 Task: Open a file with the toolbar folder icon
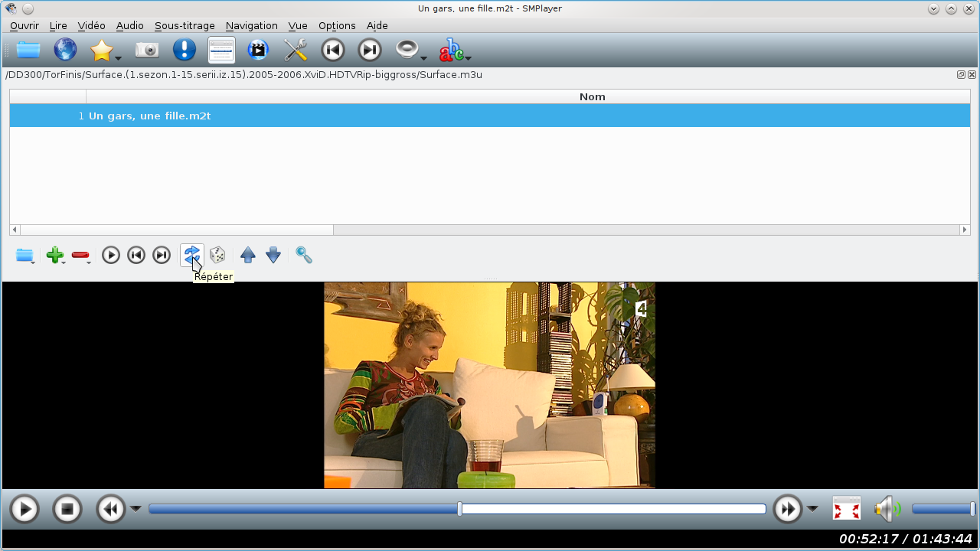(x=28, y=51)
